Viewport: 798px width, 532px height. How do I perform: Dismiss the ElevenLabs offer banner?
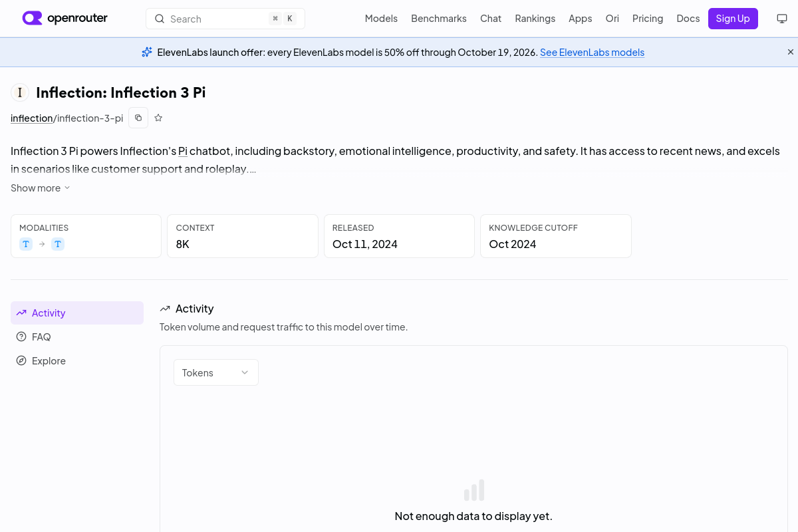pos(791,52)
